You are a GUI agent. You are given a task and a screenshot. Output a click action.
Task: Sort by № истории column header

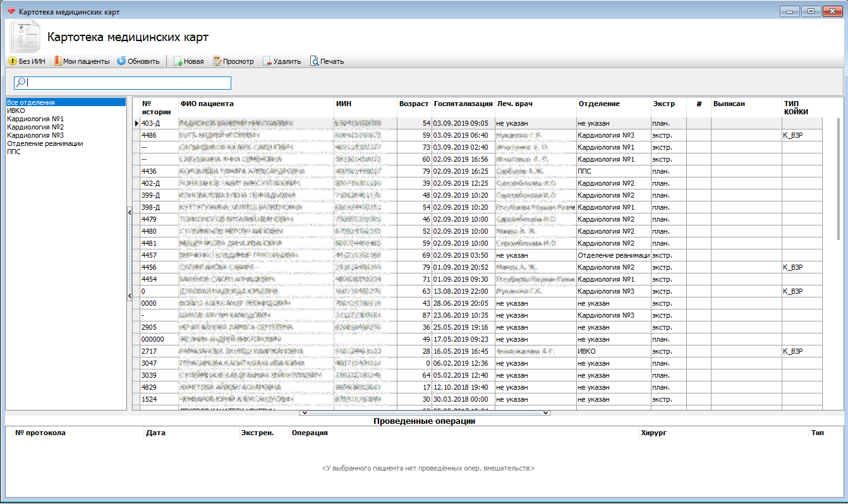(159, 107)
